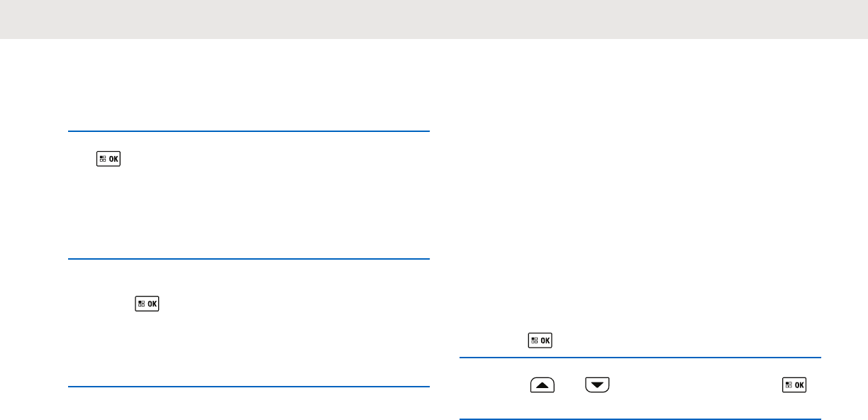Image resolution: width=868 pixels, height=420 pixels.
Task: Click the lower OK key icon in left column
Action: point(148,304)
